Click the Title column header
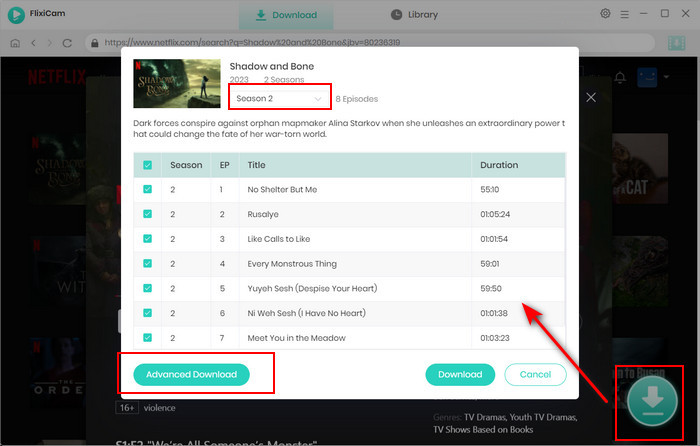This screenshot has width=700, height=446. [x=256, y=165]
